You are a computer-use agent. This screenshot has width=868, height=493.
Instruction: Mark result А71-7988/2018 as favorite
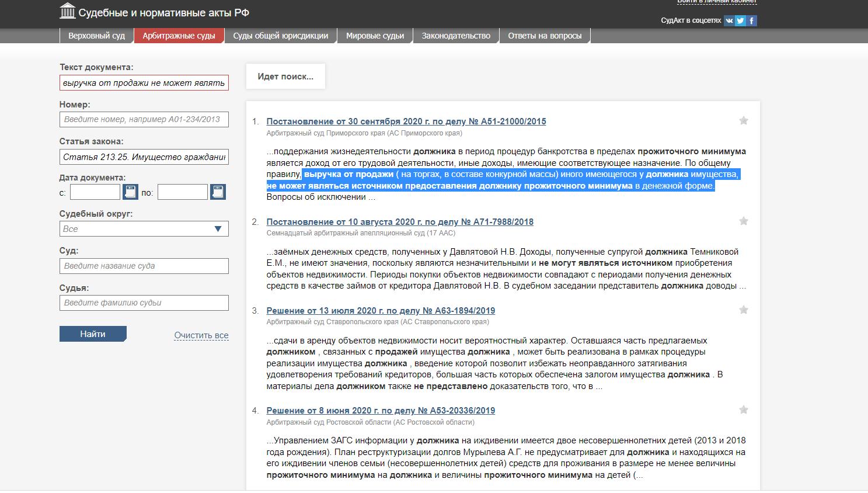743,221
